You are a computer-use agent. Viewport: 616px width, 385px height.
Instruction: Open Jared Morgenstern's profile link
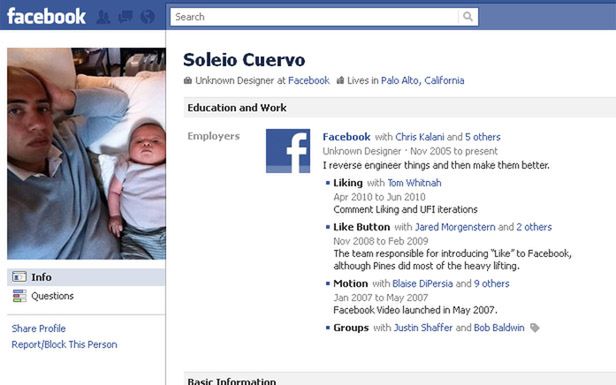click(455, 227)
